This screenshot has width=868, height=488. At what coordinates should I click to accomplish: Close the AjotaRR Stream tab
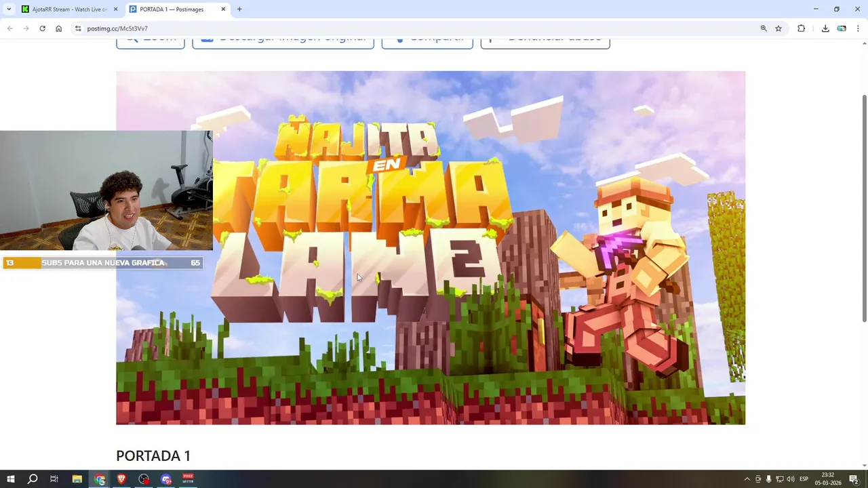115,9
